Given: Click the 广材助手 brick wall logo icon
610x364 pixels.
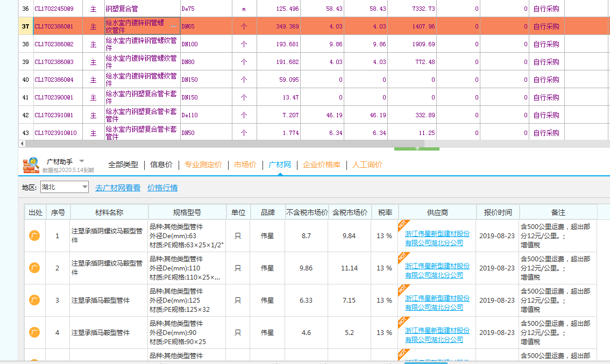Looking at the screenshot, I should 31,165.
